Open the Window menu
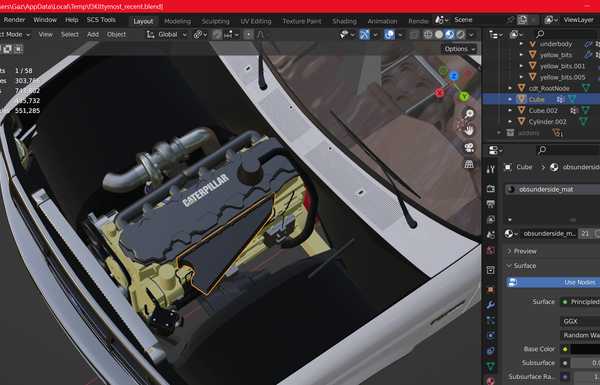Viewport: 600px width, 385px height. coord(45,20)
